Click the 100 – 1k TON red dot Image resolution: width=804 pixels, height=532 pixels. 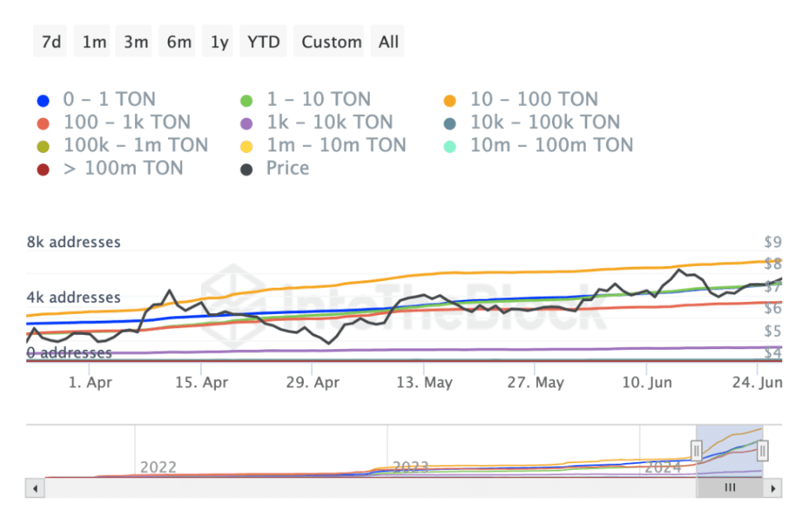[44, 123]
